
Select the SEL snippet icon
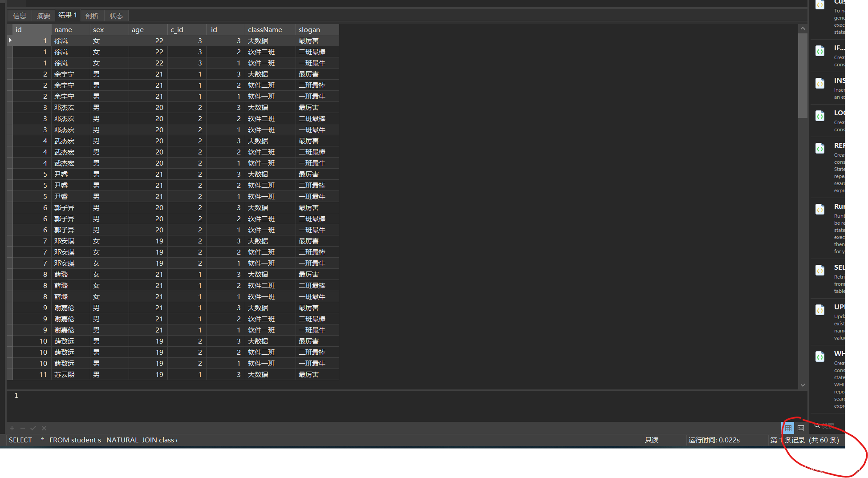coord(820,271)
